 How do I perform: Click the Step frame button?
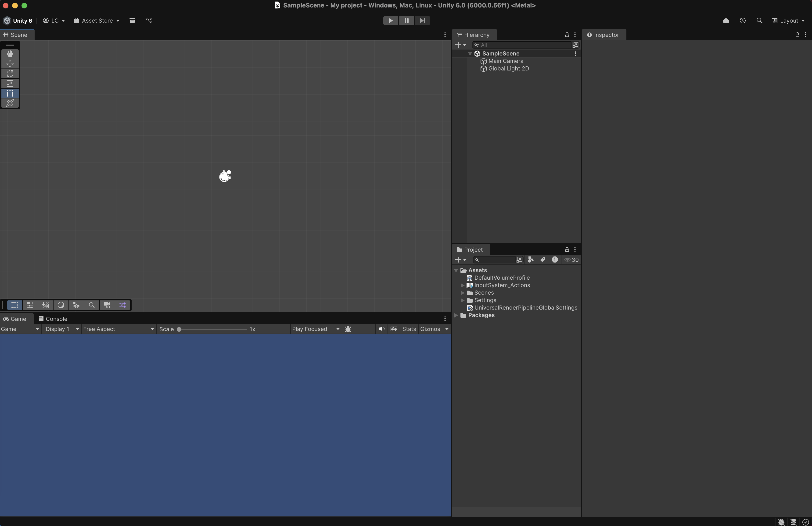[x=422, y=21]
